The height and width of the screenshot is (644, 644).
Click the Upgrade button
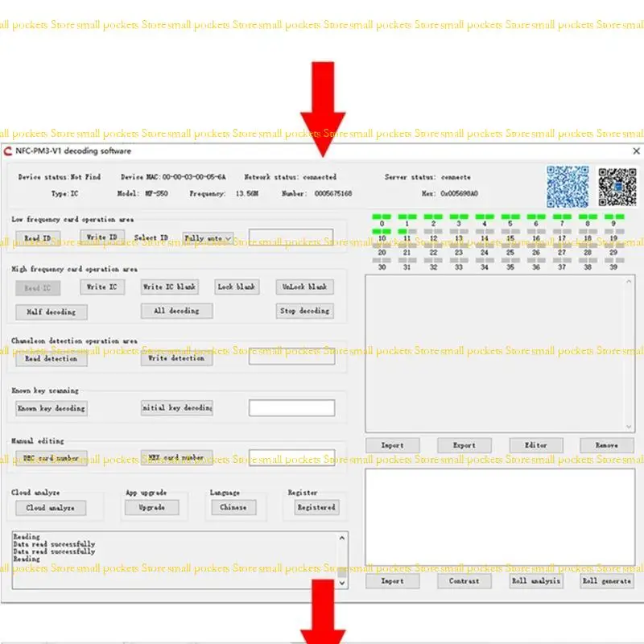[x=152, y=507]
